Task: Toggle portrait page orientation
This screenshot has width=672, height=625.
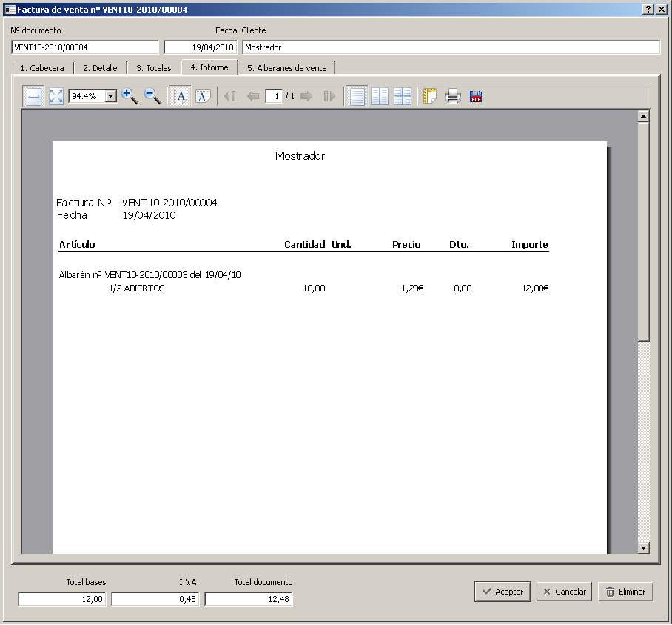Action: [x=181, y=96]
